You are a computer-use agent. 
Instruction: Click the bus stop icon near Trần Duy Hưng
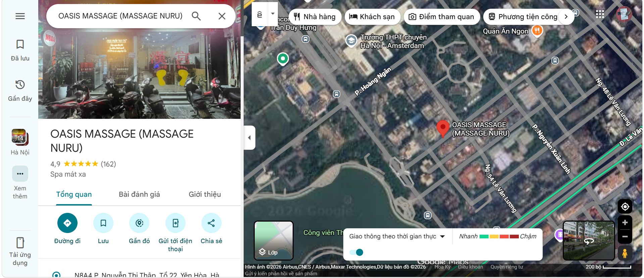(305, 39)
